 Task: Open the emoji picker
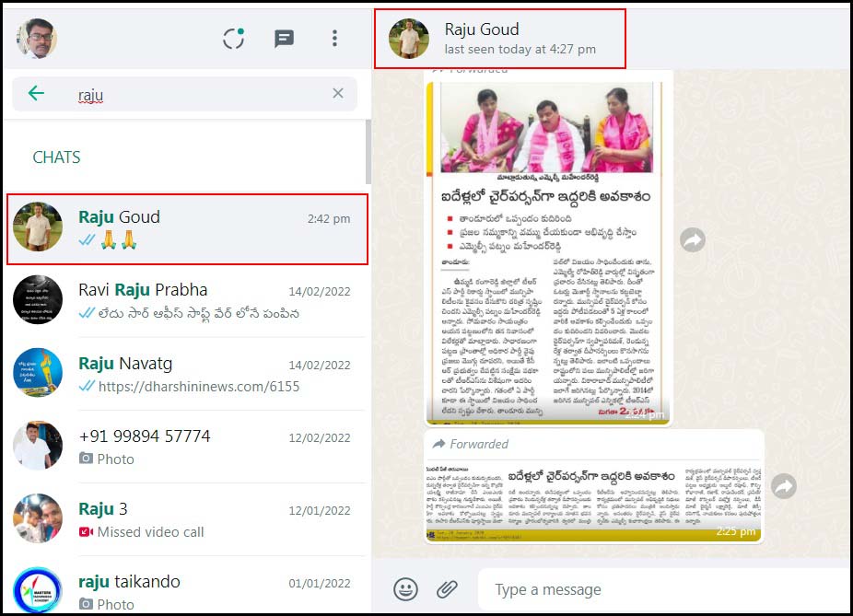pos(405,589)
